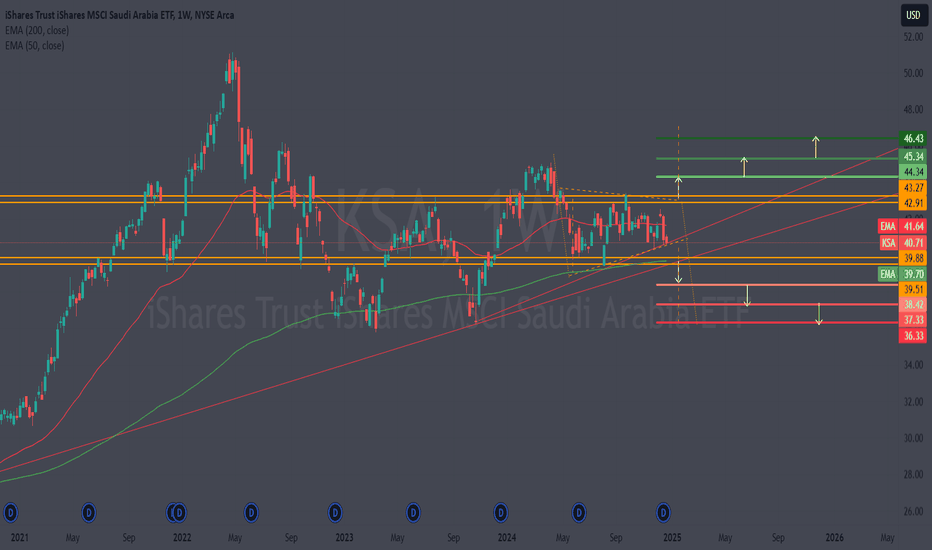The height and width of the screenshot is (550, 932).
Task: Click the 30.00 price axis tick
Action: [913, 438]
